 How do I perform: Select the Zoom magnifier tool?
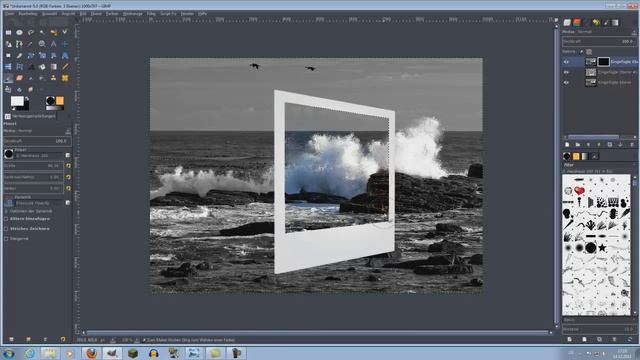coord(42,44)
